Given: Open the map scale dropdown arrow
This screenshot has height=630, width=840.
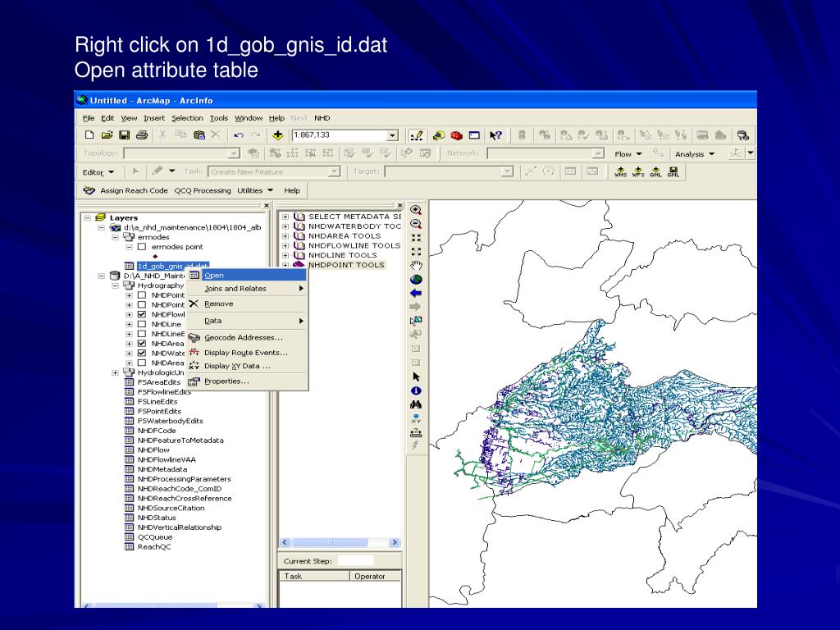Looking at the screenshot, I should click(392, 135).
